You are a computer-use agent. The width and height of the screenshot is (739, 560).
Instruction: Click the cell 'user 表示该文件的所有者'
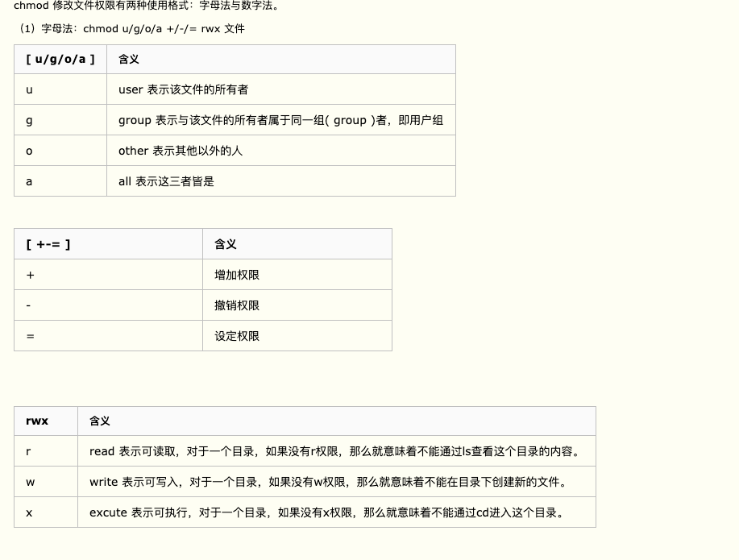point(281,89)
